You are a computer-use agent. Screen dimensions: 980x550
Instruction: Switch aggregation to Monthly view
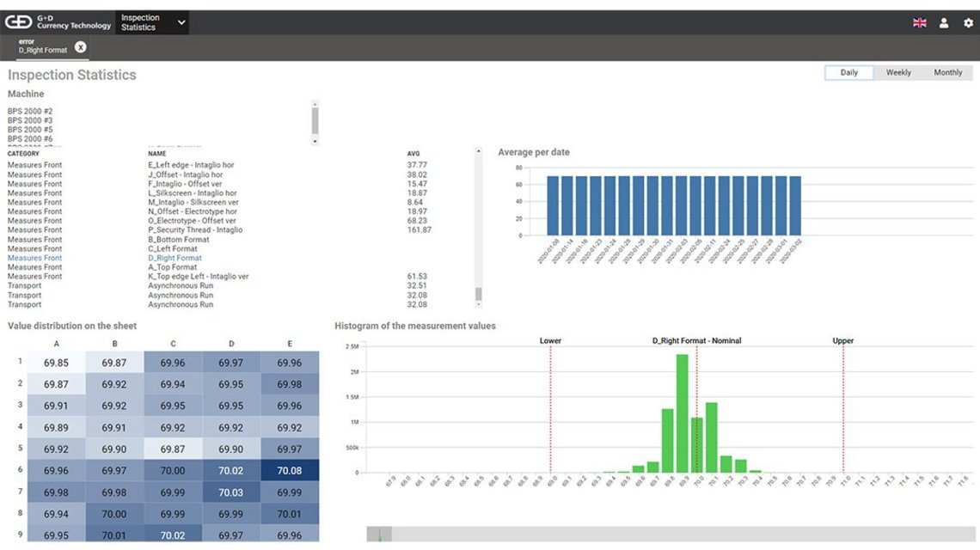click(x=948, y=72)
